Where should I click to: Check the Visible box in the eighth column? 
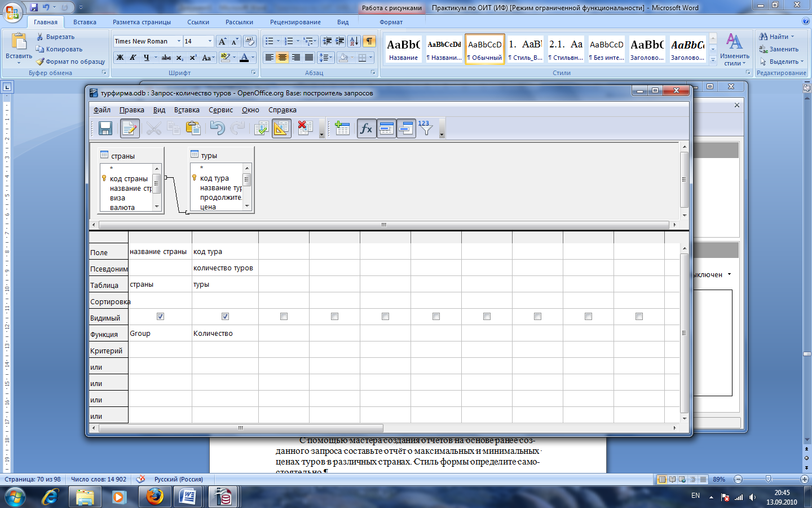[537, 317]
